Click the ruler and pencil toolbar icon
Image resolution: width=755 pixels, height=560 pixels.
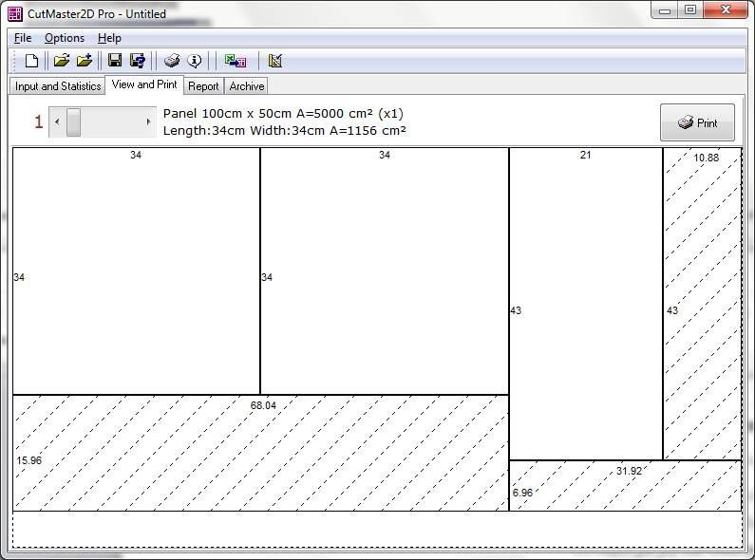coord(275,61)
